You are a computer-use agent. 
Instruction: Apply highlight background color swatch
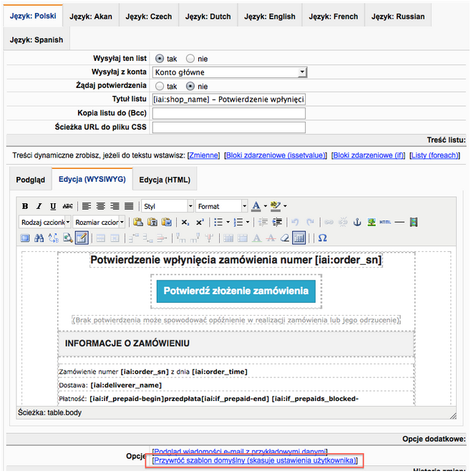pos(276,206)
